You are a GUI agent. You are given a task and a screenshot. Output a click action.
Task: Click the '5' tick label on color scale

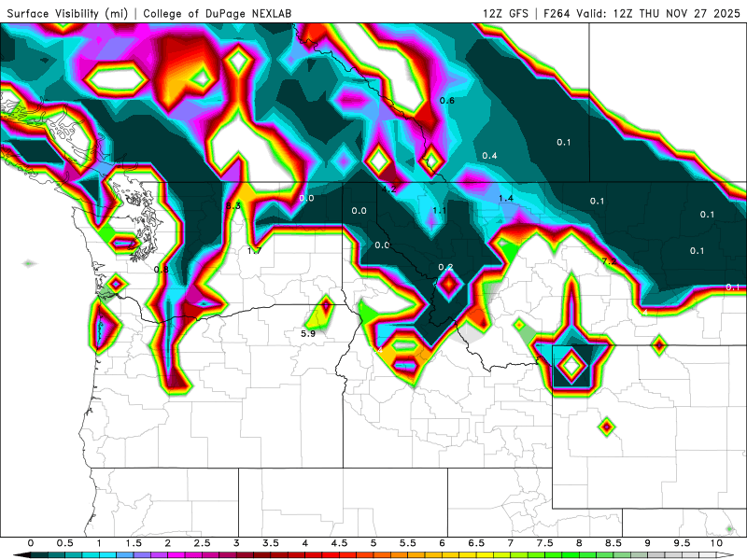coord(373,543)
